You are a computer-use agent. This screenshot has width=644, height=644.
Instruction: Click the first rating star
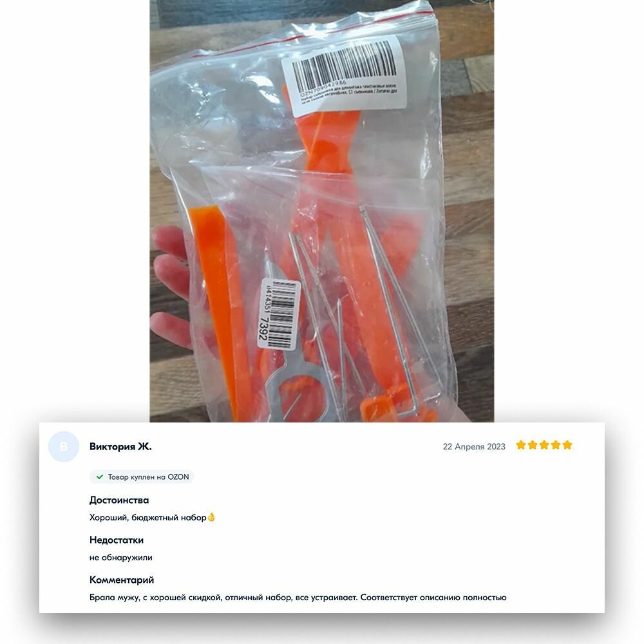click(521, 445)
